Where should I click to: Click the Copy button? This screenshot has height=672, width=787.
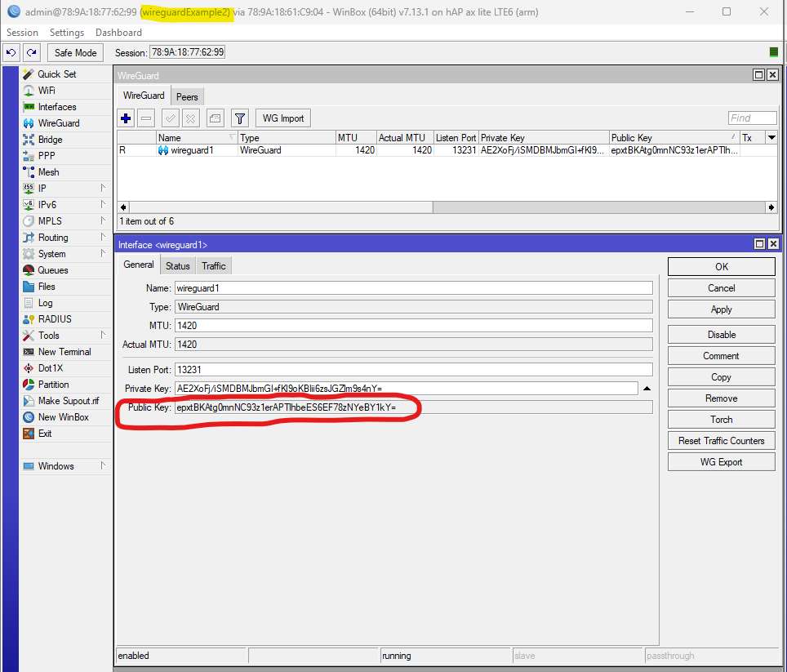[721, 377]
